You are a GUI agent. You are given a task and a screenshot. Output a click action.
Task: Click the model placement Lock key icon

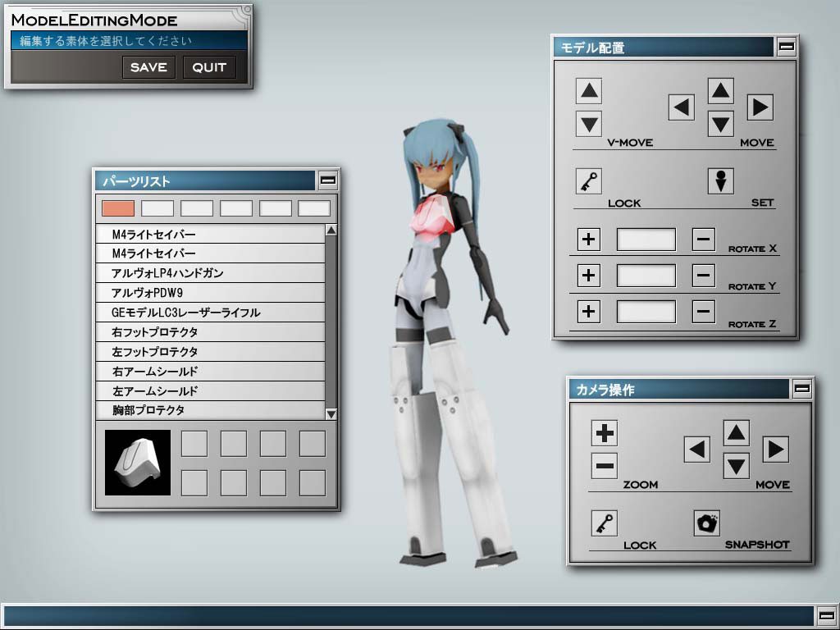pyautogui.click(x=588, y=180)
